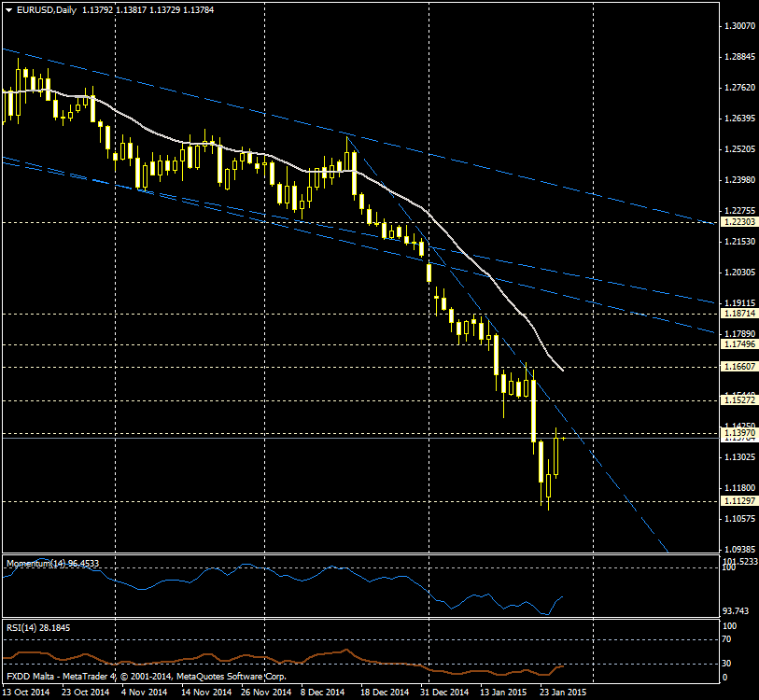The height and width of the screenshot is (700, 759).
Task: Click the 1.16607 price level marker
Action: tap(739, 368)
